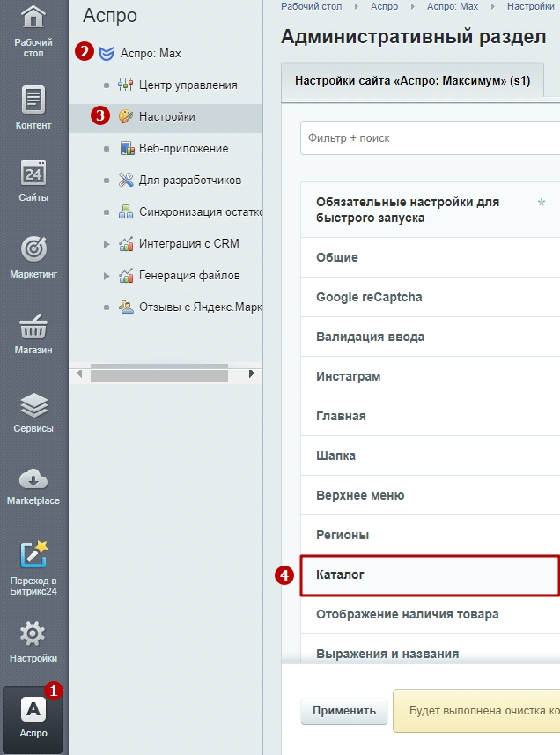The image size is (560, 755).
Task: Open the Сервисы layers icon
Action: tap(33, 404)
